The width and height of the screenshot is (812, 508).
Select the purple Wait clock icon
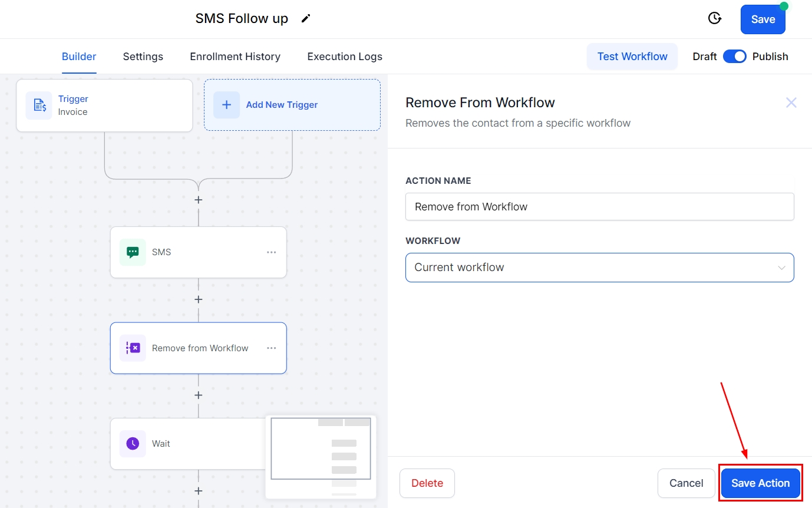pyautogui.click(x=133, y=444)
